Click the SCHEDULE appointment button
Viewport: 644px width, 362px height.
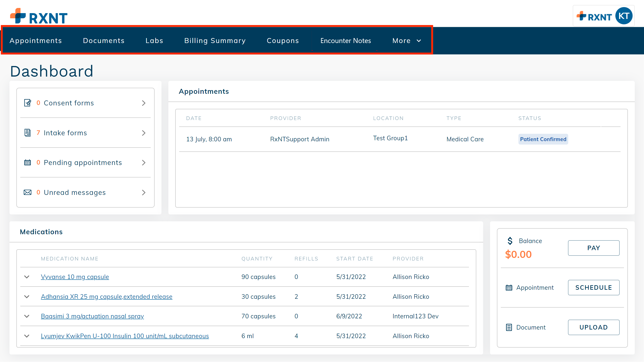point(594,288)
